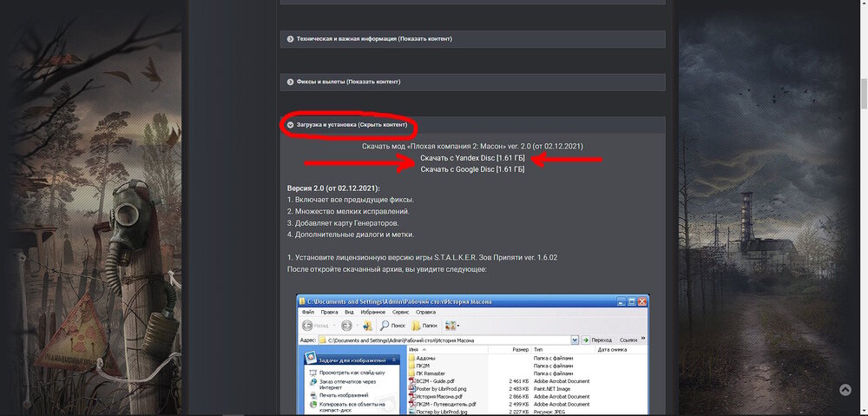Click the 'Скачать с Yandex Disc' download link
Screen dimensions: 868x416
[x=472, y=158]
